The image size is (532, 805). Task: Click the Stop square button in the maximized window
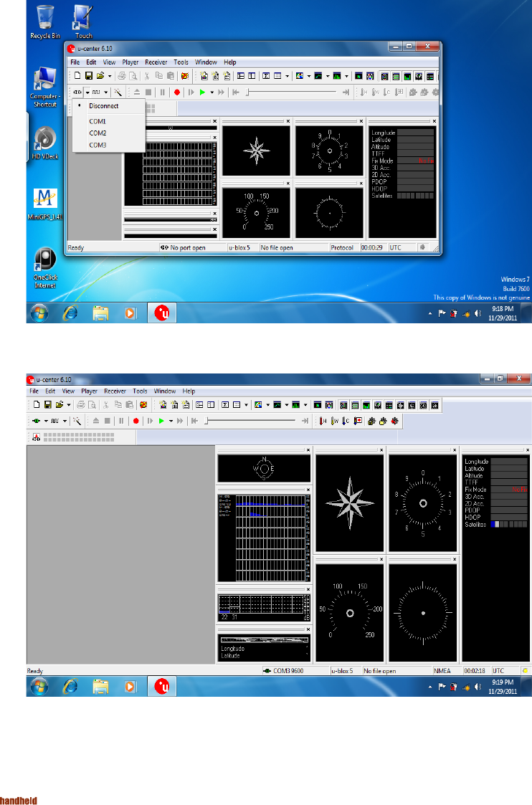point(108,421)
